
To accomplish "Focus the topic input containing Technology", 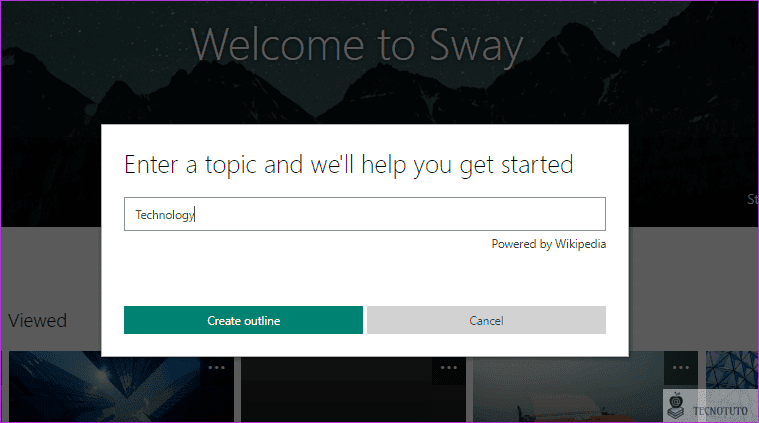I will pos(364,214).
